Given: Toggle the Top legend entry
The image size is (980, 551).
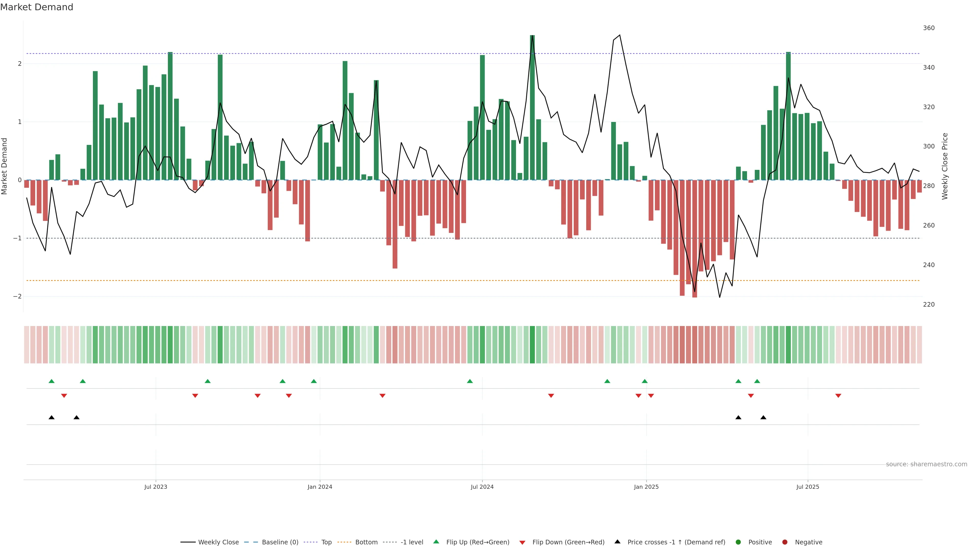Looking at the screenshot, I should click(x=326, y=542).
